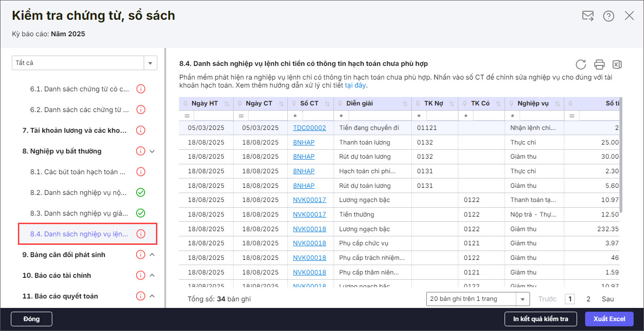The height and width of the screenshot is (331, 644).
Task: Click the Excel export icon above the table
Action: 617,65
